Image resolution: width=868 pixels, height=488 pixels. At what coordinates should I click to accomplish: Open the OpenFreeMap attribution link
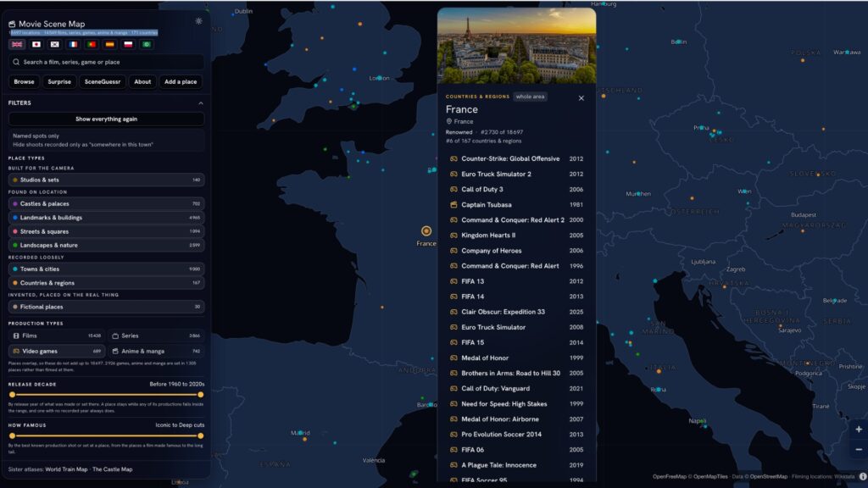(670, 476)
